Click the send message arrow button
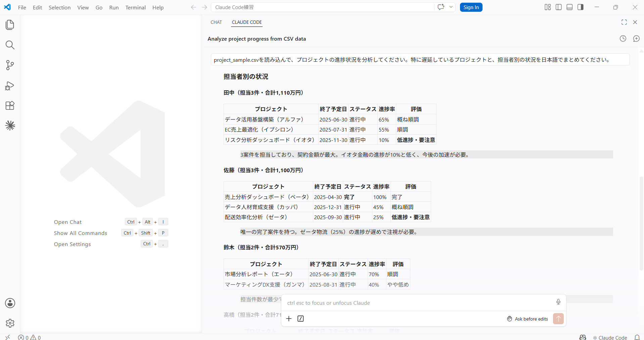This screenshot has height=340, width=644. click(x=558, y=319)
